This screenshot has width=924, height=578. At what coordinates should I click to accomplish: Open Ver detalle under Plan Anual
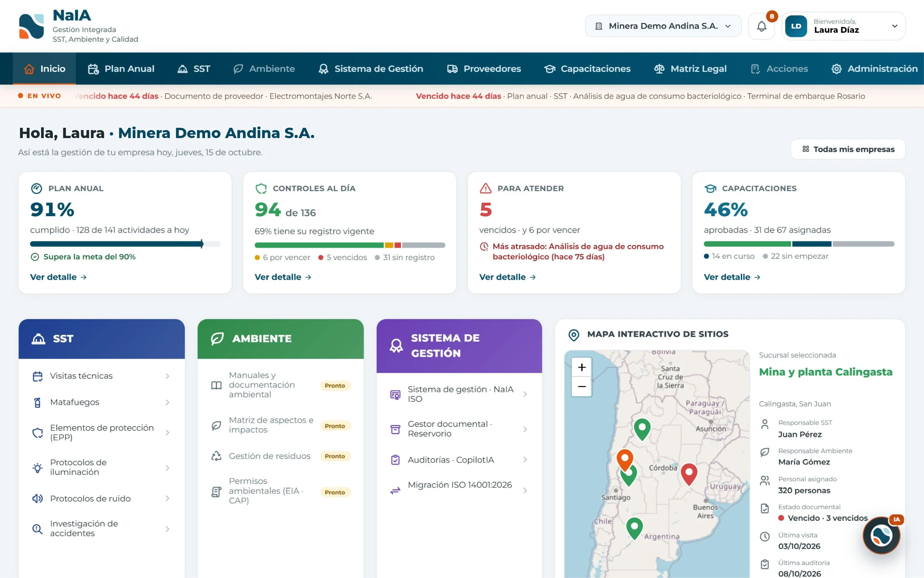click(x=58, y=277)
